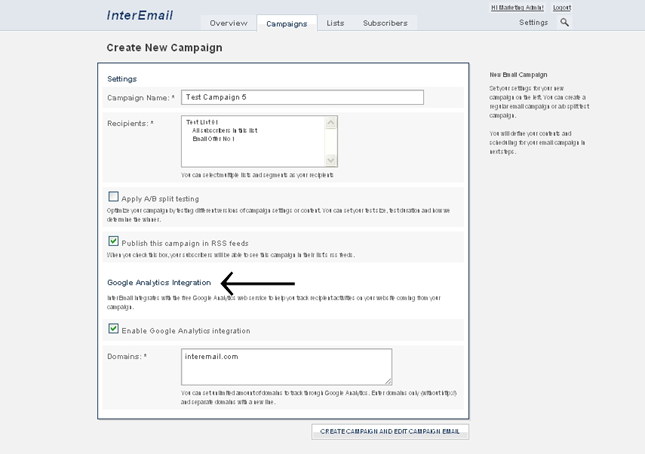Open the Subscribers tab
The height and width of the screenshot is (454, 645).
pos(385,22)
